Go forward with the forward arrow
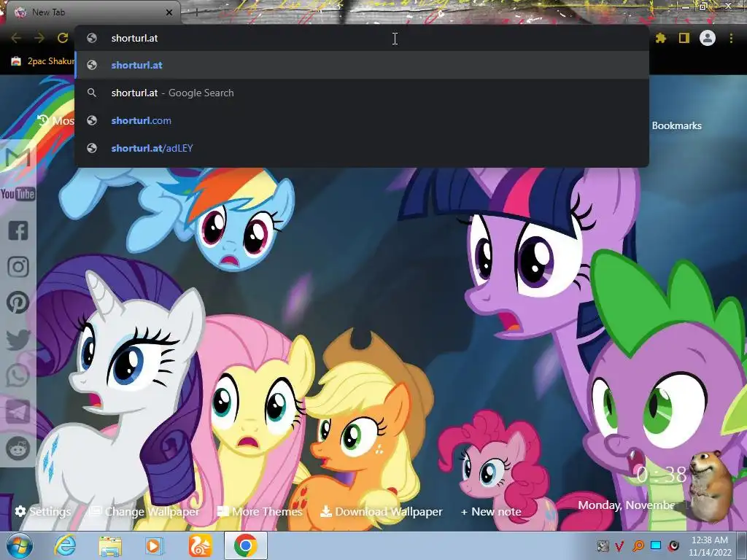 point(39,38)
